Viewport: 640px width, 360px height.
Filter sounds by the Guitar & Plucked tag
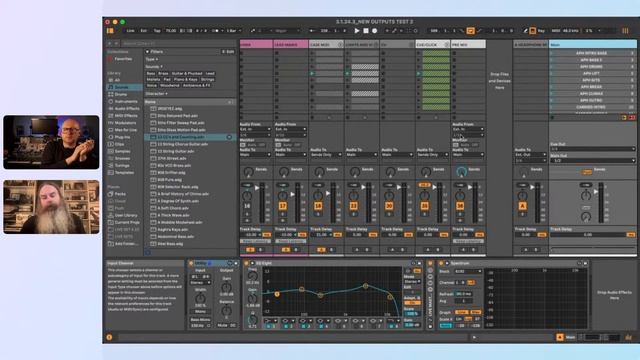187,73
